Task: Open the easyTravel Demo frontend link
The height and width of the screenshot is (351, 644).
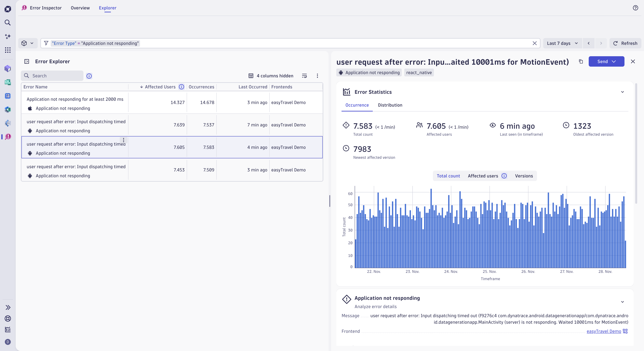Action: coord(604,331)
